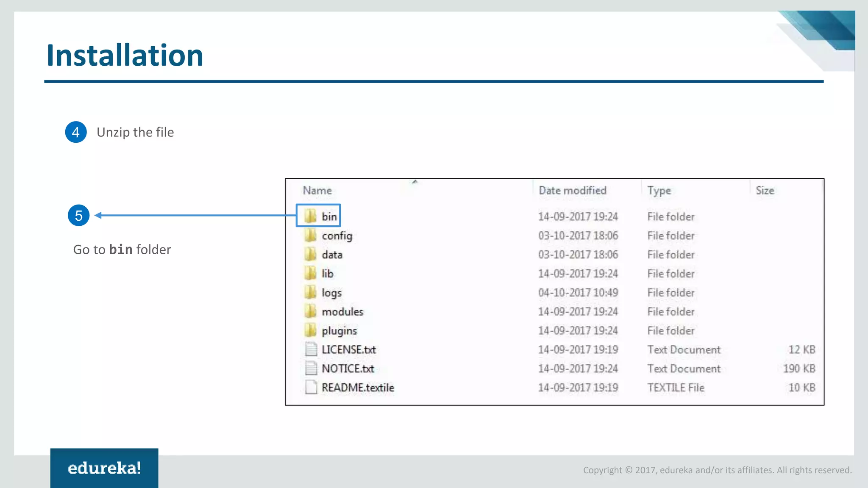
Task: Click the sort arrow above Name column
Action: (x=415, y=182)
